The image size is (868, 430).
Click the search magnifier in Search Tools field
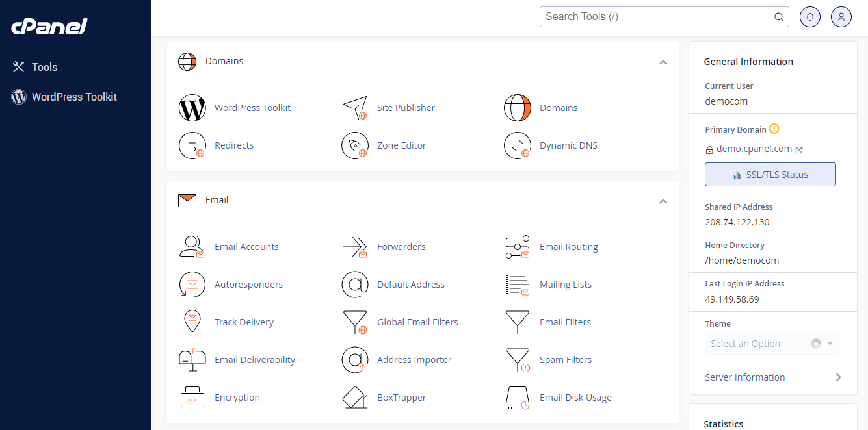[x=778, y=17]
